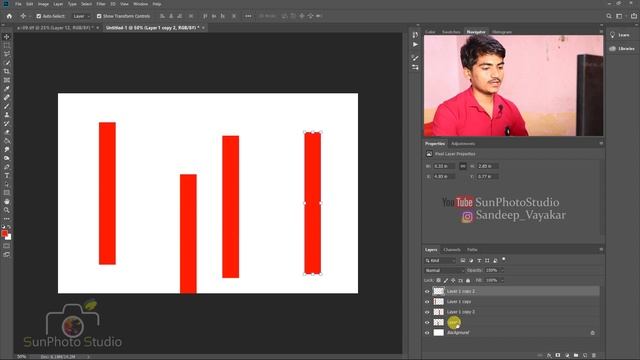
Task: Open the Normal blend mode dropdown
Action: point(444,271)
